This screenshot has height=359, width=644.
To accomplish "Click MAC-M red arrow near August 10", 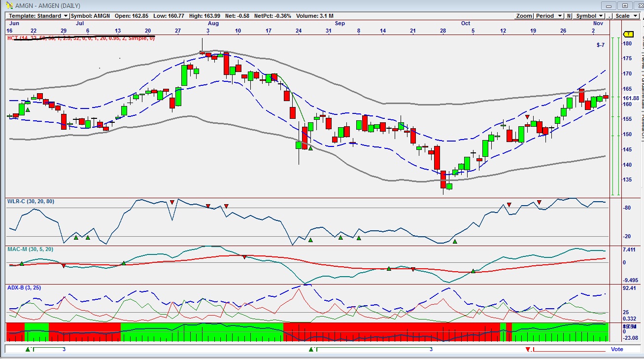I will pyautogui.click(x=244, y=257).
